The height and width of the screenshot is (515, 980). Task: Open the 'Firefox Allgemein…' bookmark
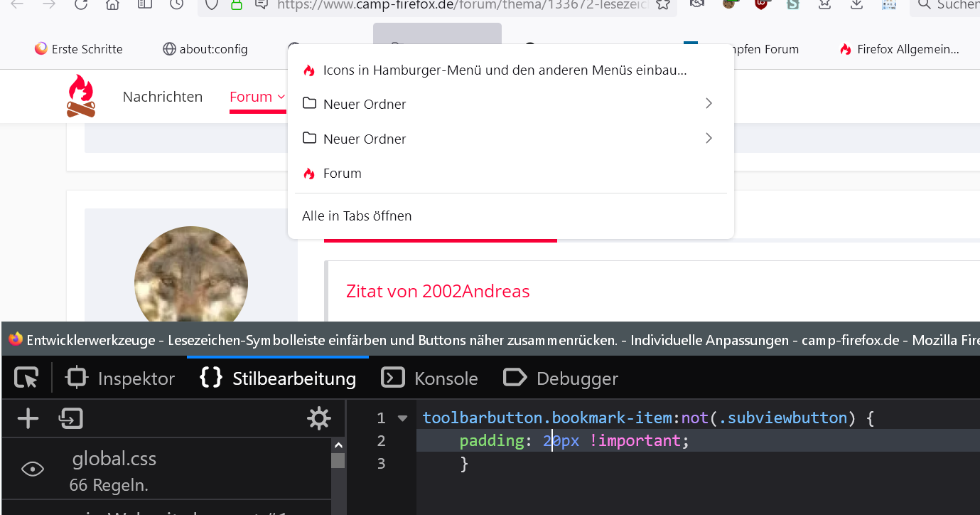900,49
